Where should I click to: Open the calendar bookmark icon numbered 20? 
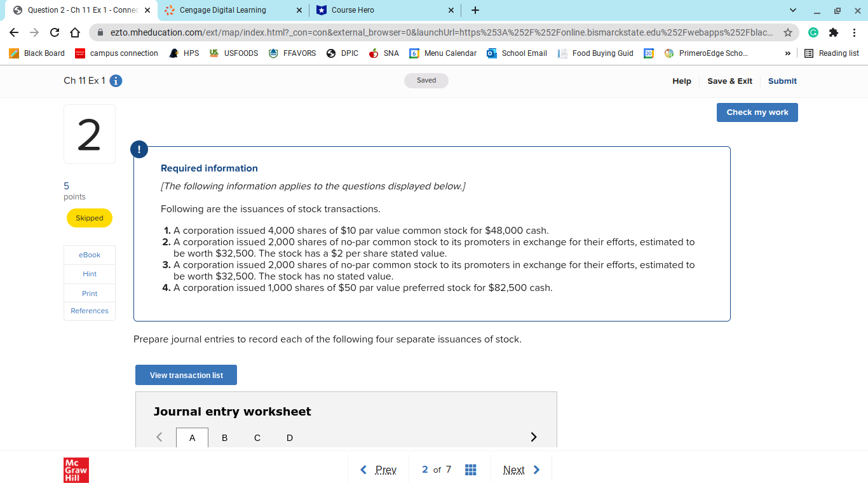pyautogui.click(x=649, y=53)
